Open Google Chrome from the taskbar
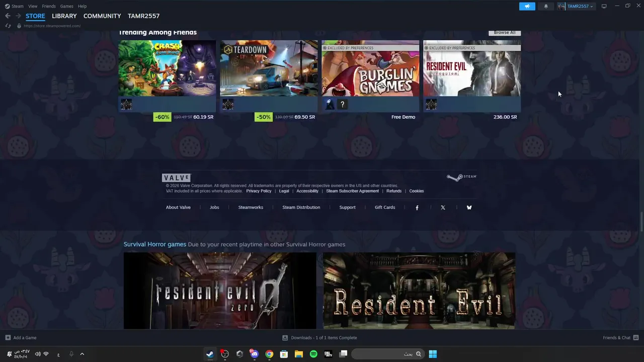The width and height of the screenshot is (644, 362). (269, 354)
